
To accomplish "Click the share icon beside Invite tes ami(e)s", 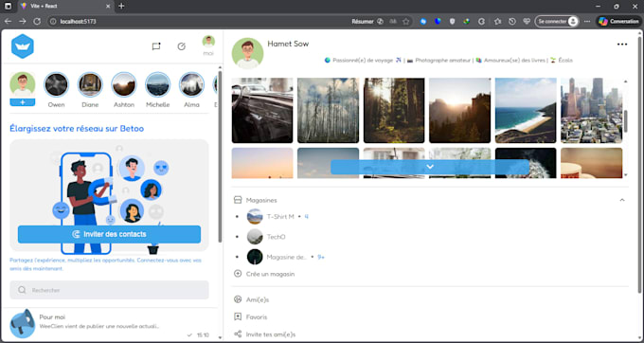I will 238,334.
